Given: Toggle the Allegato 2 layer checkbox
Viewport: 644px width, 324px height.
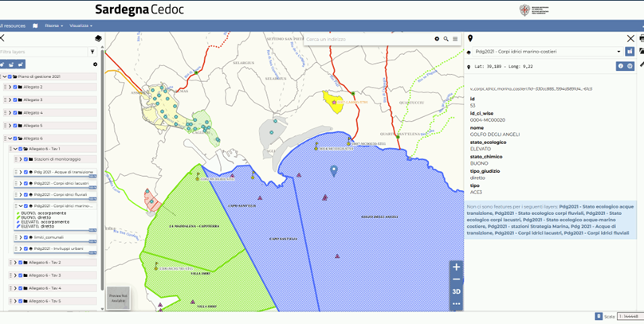Looking at the screenshot, I should pyautogui.click(x=14, y=87).
